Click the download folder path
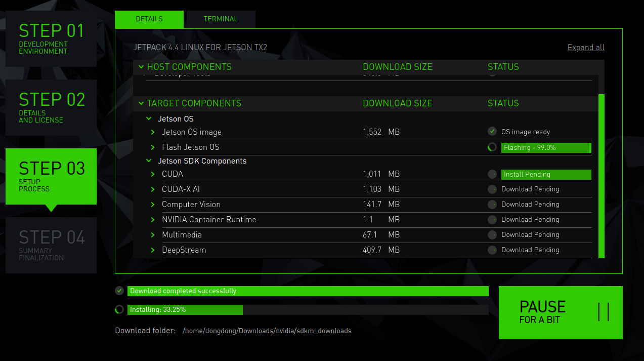This screenshot has height=361, width=644. click(x=267, y=331)
